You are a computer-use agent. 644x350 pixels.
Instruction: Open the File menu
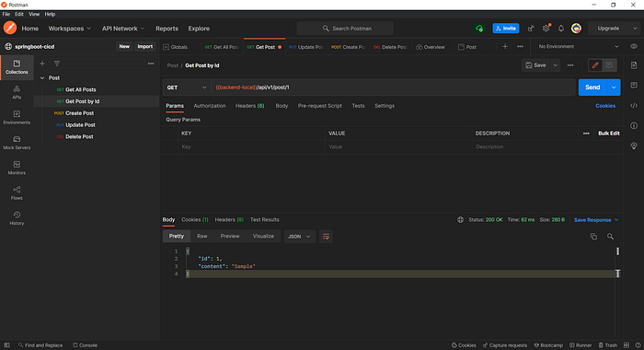(6, 14)
